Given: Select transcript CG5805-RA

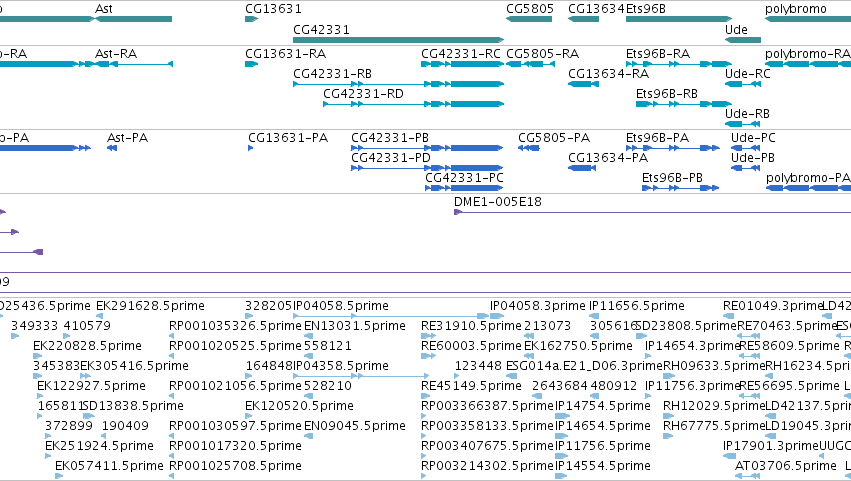Looking at the screenshot, I should (x=542, y=54).
